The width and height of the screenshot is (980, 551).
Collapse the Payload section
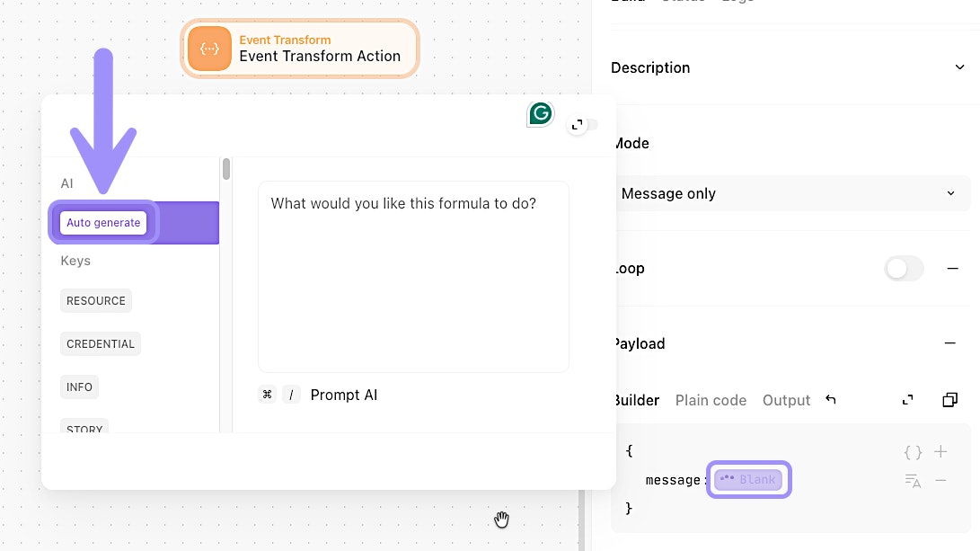pyautogui.click(x=949, y=343)
